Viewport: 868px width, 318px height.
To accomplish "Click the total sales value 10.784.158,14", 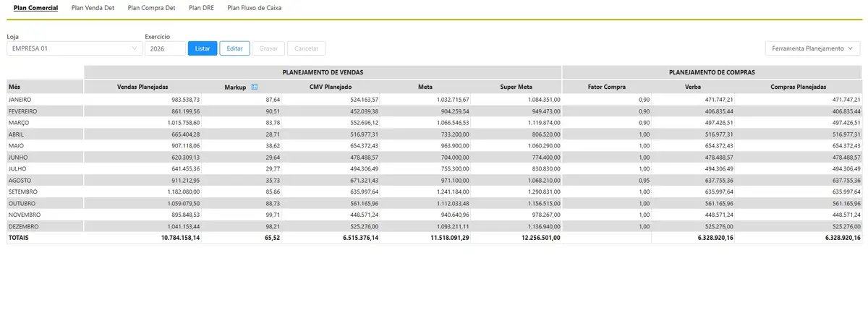I will 181,237.
